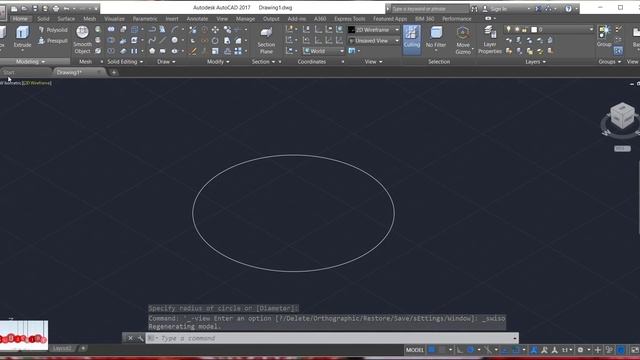Open workspace switching gear in status bar
Viewport: 640px width, 360px height.
tap(580, 350)
